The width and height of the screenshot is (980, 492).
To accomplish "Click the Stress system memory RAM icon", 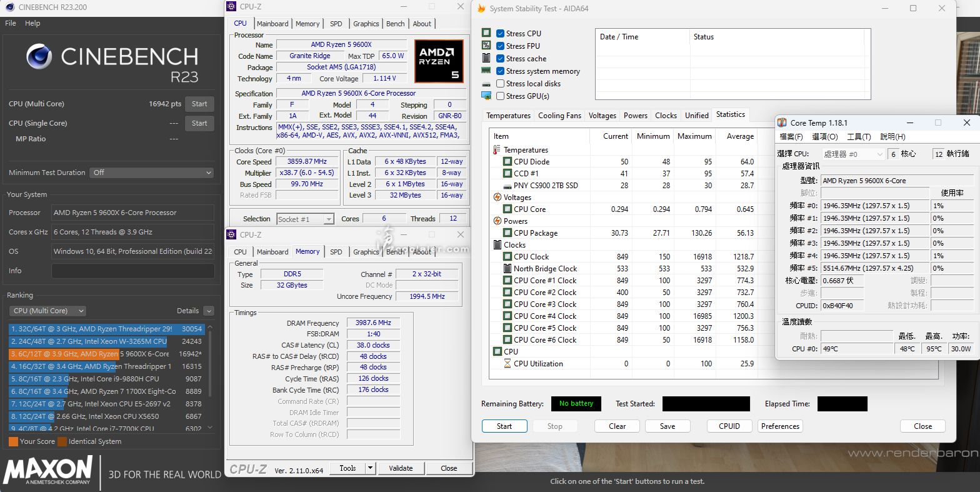I will click(x=486, y=71).
